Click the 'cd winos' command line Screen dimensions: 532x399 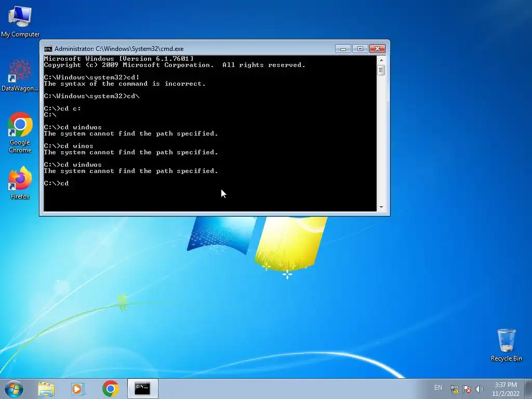[69, 146]
